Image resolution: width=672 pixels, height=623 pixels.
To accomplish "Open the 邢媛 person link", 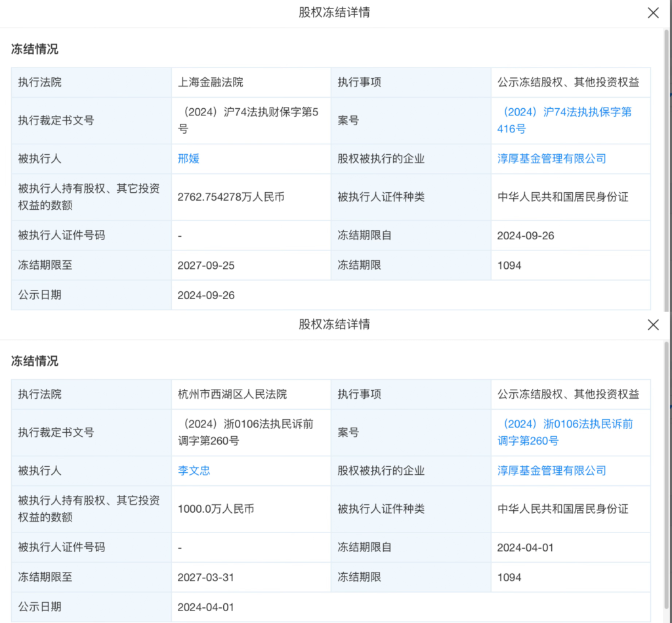I will point(188,159).
